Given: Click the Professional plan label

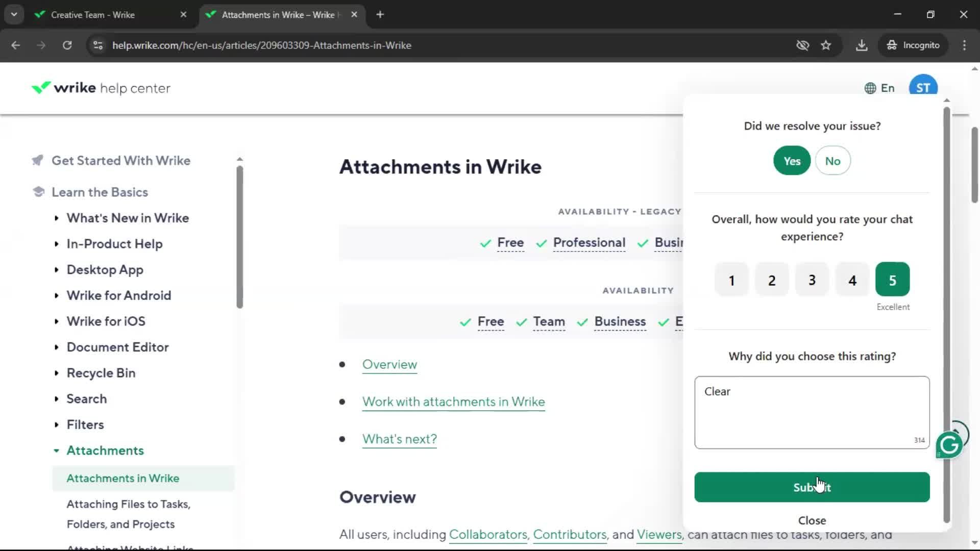Looking at the screenshot, I should coord(589,243).
